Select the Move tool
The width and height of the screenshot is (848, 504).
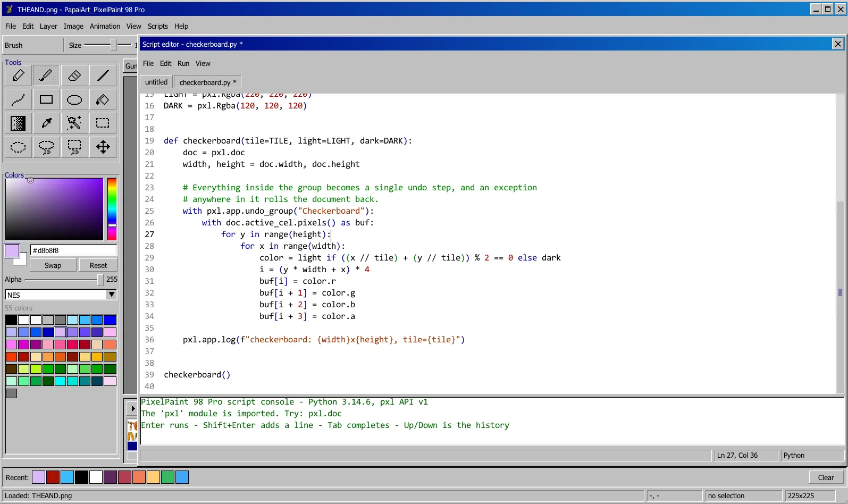coord(103,147)
